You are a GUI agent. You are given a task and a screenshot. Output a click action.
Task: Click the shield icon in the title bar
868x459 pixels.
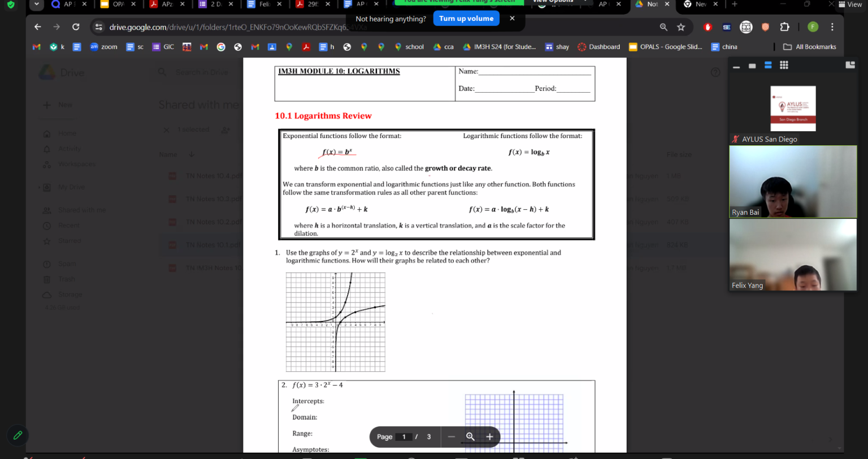point(11,4)
